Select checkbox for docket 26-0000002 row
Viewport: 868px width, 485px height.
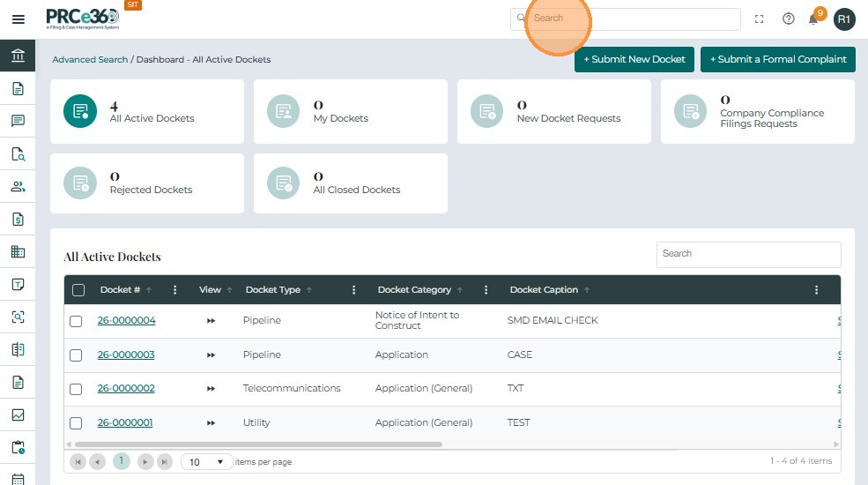[x=76, y=389]
